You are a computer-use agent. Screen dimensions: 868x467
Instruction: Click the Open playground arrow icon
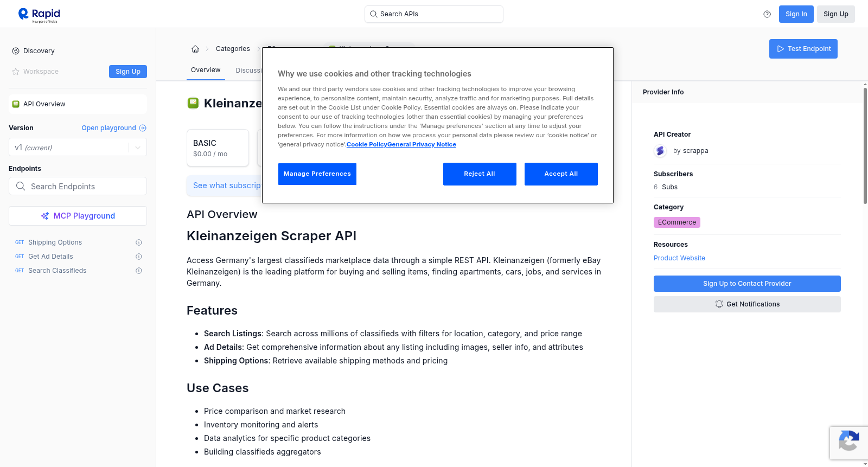143,128
